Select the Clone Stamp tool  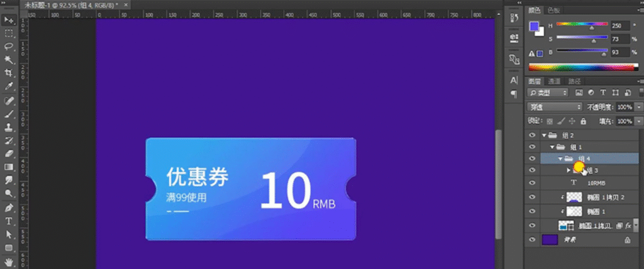tap(9, 127)
